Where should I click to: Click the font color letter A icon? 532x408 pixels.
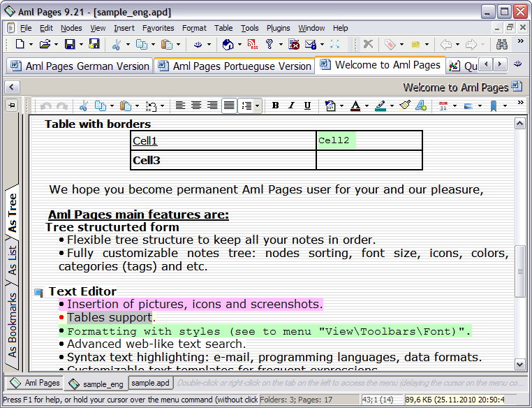pyautogui.click(x=355, y=106)
